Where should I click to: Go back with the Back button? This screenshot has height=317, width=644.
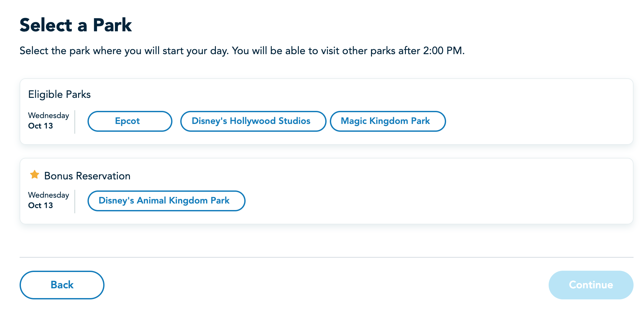[62, 285]
